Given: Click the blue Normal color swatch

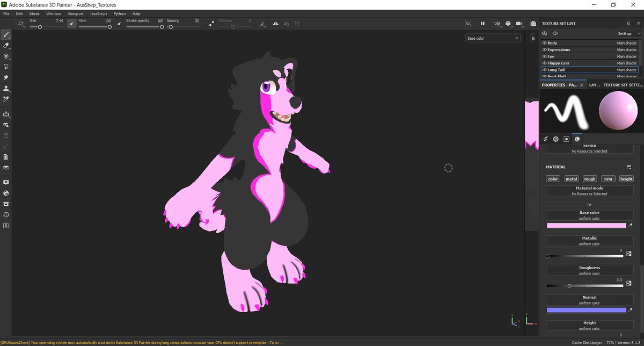Looking at the screenshot, I should point(586,310).
